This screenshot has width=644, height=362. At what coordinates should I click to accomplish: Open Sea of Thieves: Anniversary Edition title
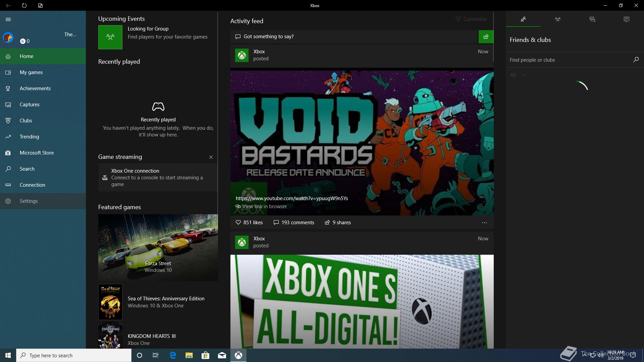click(166, 299)
